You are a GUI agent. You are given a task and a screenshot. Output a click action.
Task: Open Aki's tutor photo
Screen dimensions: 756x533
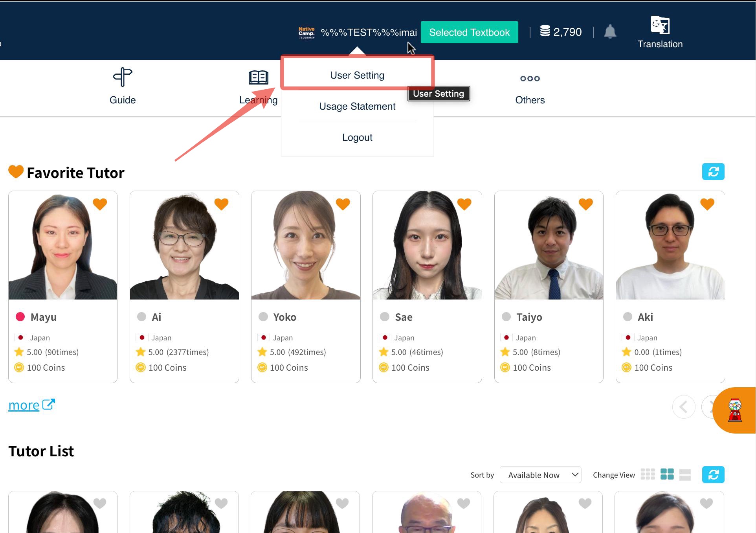[670, 245]
